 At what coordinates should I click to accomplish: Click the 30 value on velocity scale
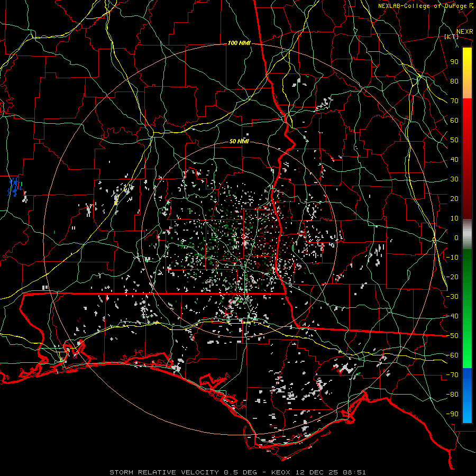point(454,179)
